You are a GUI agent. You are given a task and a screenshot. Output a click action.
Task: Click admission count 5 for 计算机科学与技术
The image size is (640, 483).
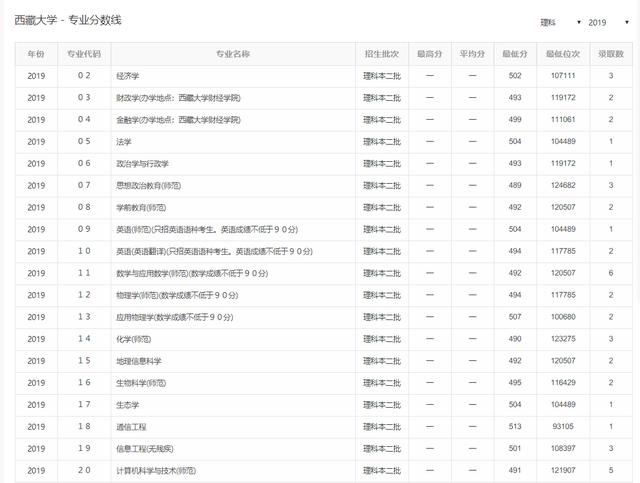tap(611, 470)
